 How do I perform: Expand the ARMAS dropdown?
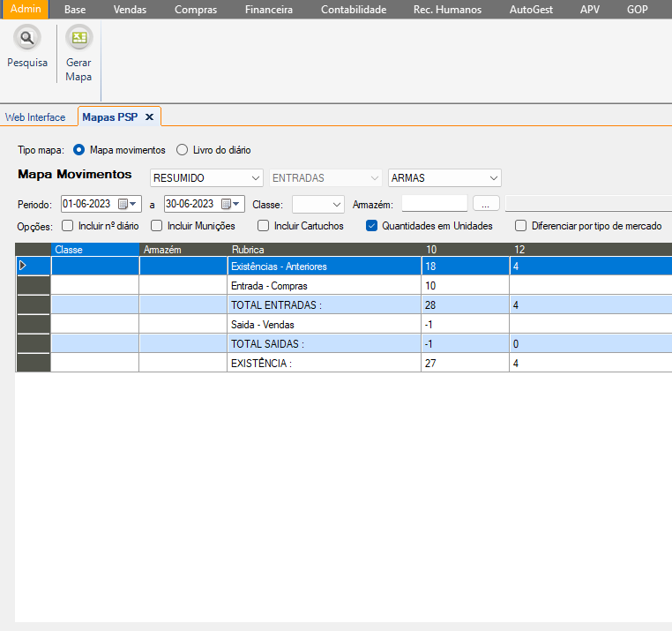pyautogui.click(x=493, y=178)
